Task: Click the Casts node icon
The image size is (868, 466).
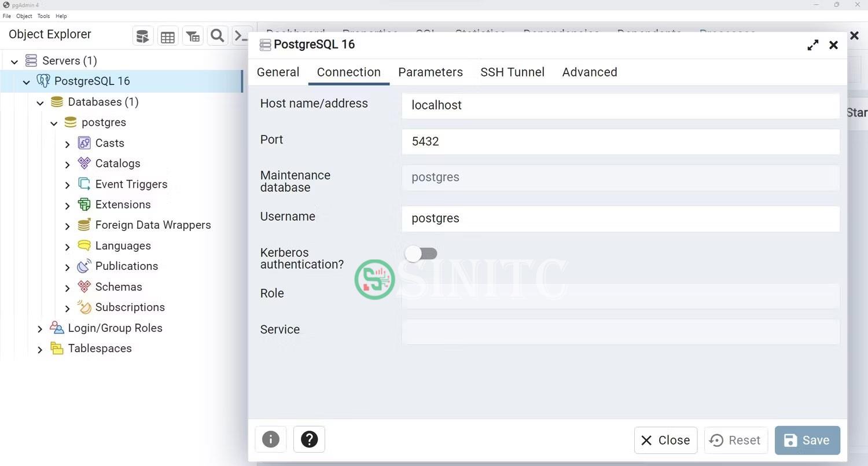Action: 84,143
